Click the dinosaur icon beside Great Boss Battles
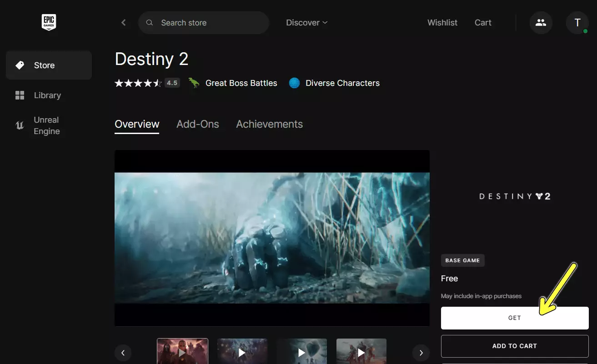The height and width of the screenshot is (364, 597). click(x=194, y=83)
